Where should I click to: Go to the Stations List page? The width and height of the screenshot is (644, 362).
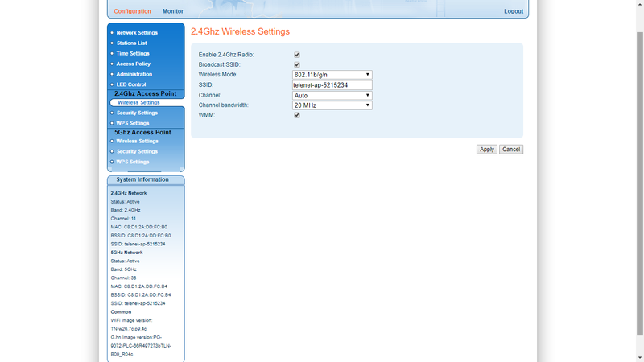[x=131, y=43]
